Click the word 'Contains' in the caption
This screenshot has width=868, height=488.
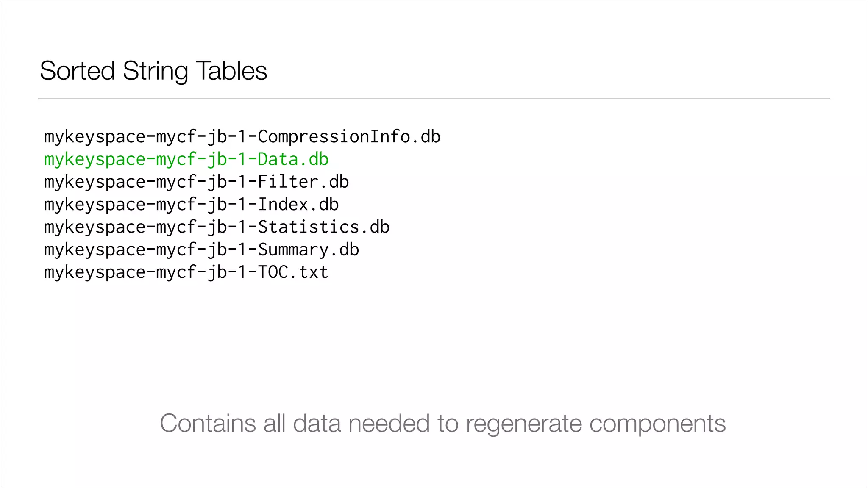(208, 423)
